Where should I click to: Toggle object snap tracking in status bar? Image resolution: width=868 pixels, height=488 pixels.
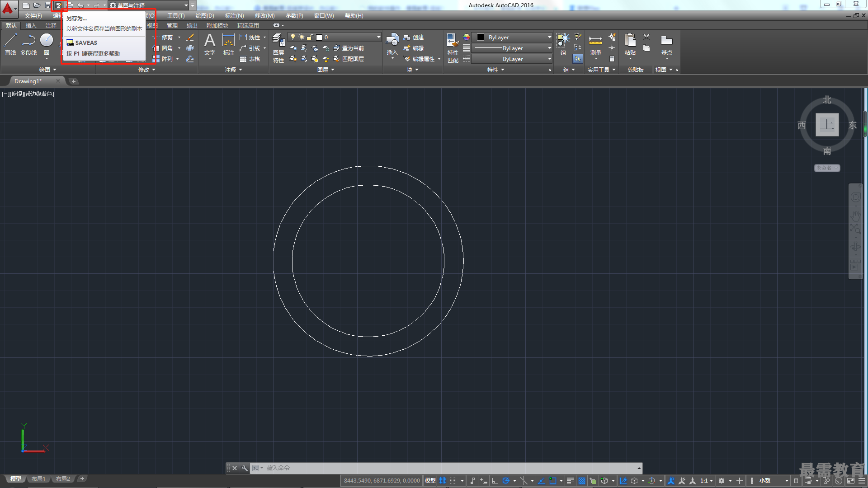point(542,481)
